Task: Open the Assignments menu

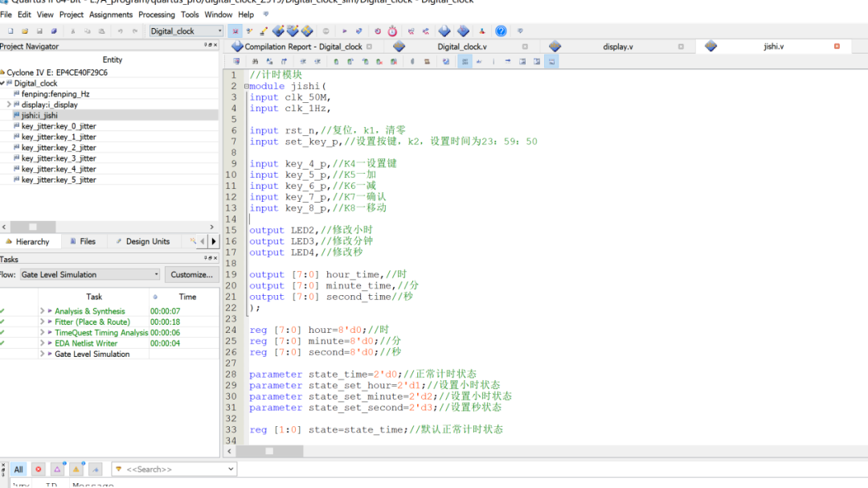Action: [111, 14]
